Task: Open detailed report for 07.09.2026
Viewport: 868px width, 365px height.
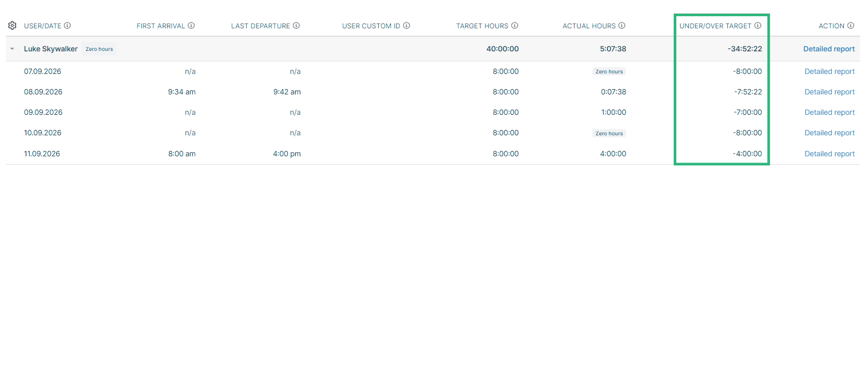Action: click(x=830, y=71)
